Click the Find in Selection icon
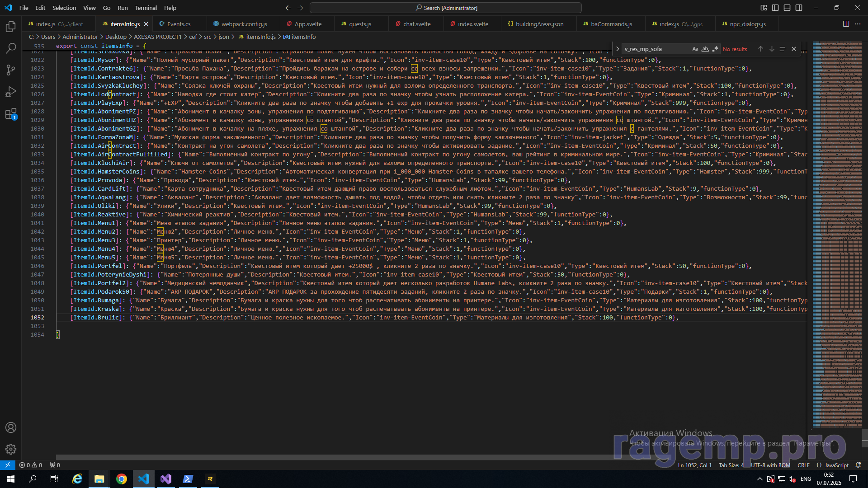The height and width of the screenshot is (488, 868). (783, 49)
